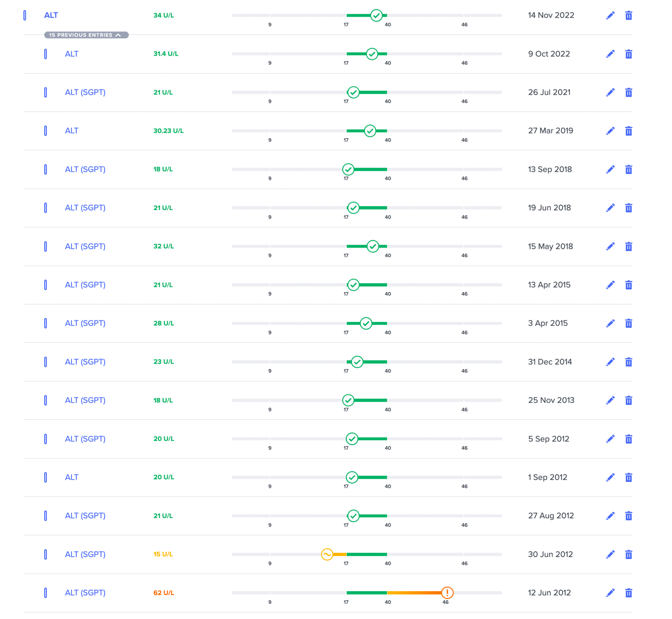Delete the 31 Dec 2014 entry
This screenshot has height=619, width=672.
[x=628, y=362]
